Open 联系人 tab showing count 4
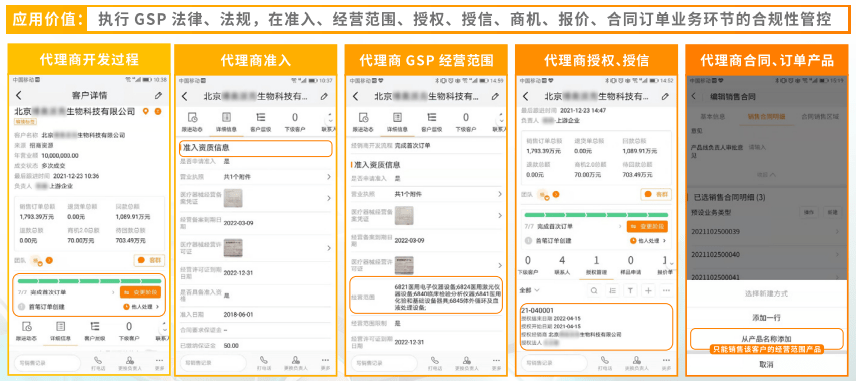Screen dimensions: 856x381 point(562,264)
